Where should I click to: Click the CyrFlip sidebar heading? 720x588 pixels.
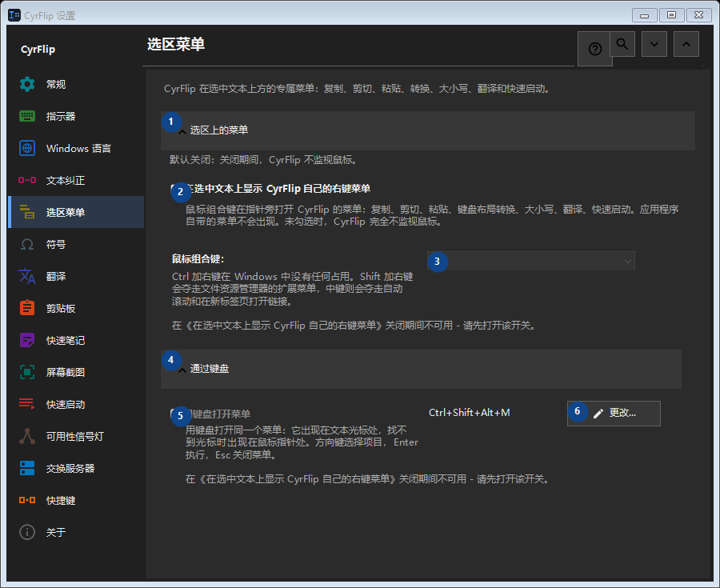click(38, 50)
